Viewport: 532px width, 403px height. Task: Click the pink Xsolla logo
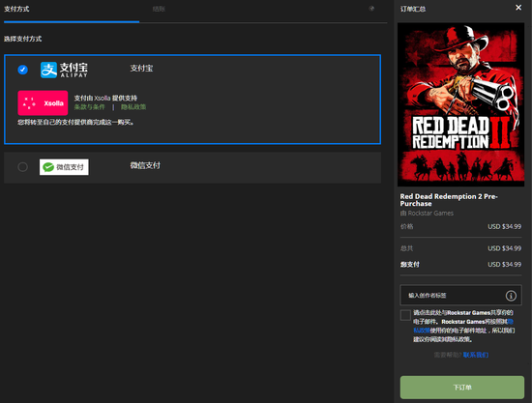coord(43,102)
